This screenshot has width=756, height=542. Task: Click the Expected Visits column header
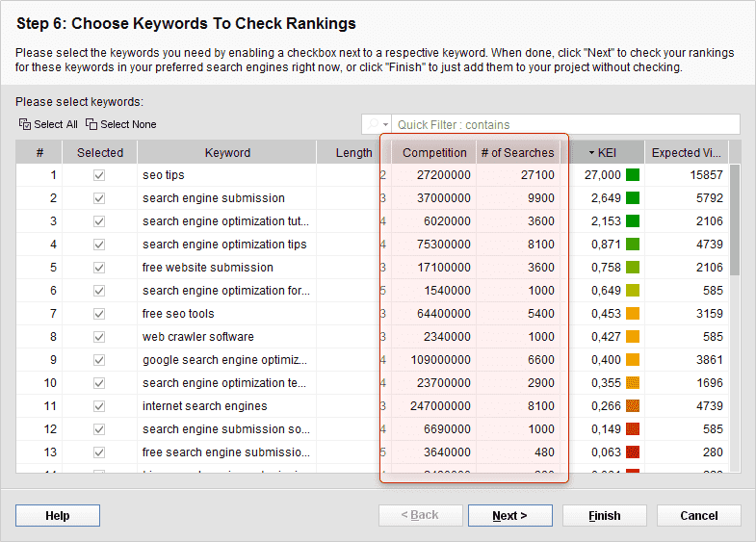(686, 152)
